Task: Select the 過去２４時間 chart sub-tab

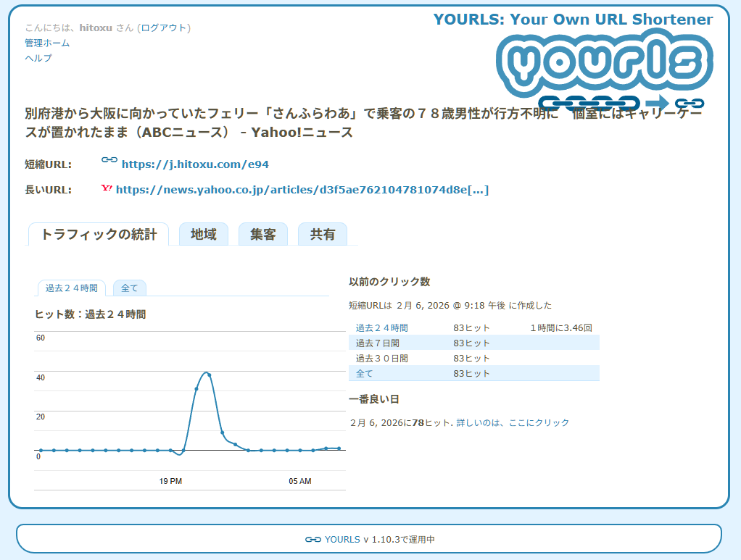Action: click(71, 288)
